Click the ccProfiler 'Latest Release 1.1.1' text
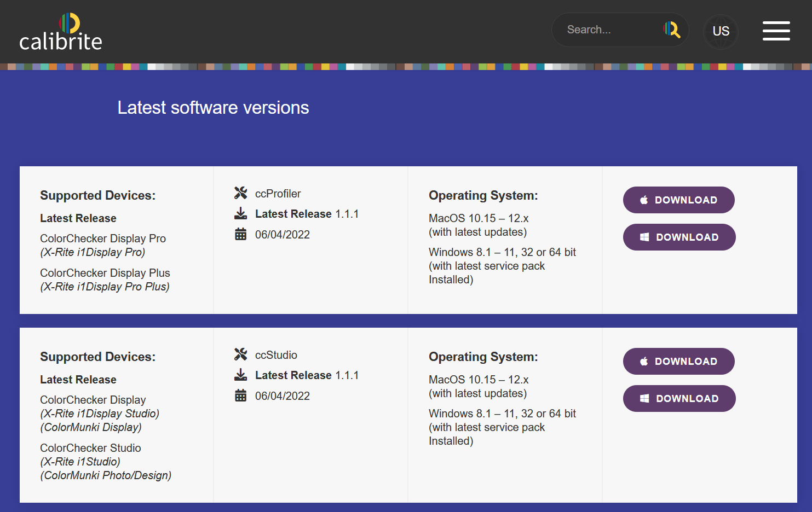Viewport: 812px width, 512px height. pos(307,214)
